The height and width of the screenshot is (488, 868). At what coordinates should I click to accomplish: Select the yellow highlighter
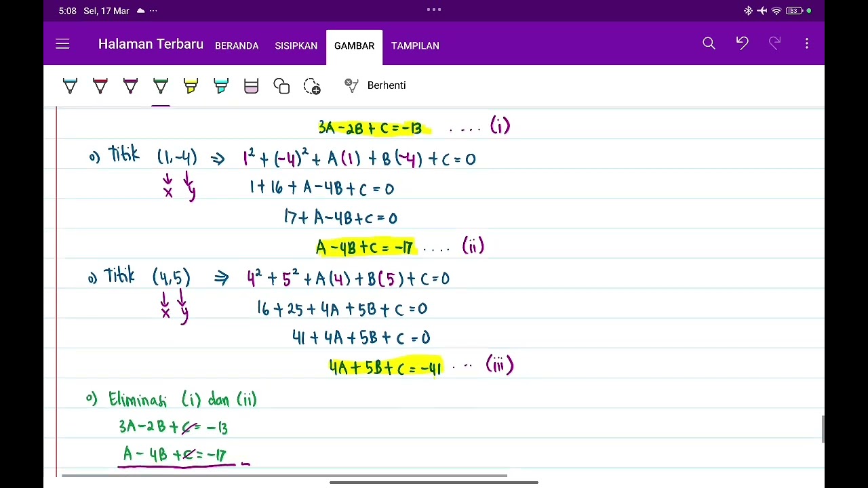191,86
